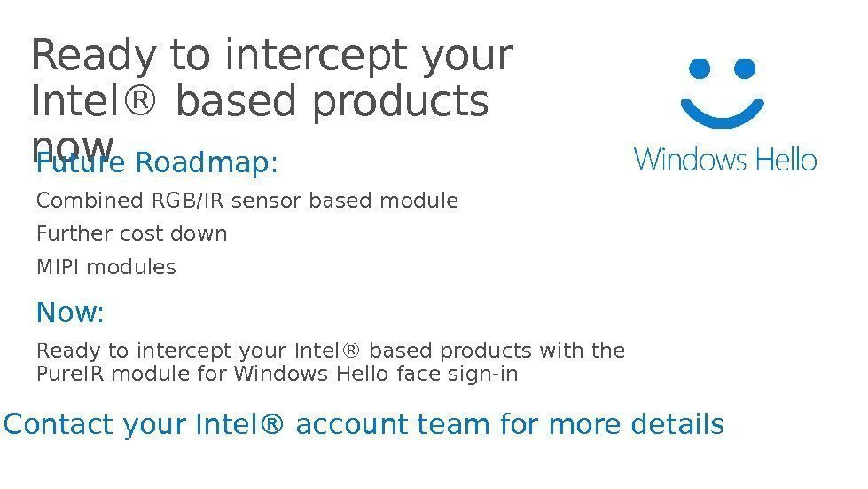Select the "Further cost down" line
Image resolution: width=868 pixels, height=489 pixels.
click(132, 233)
